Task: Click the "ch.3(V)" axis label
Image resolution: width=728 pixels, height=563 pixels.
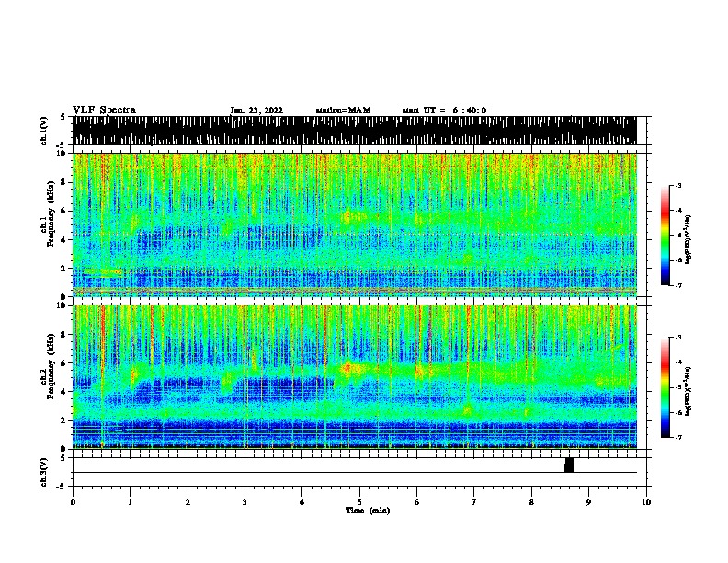Action: click(43, 472)
